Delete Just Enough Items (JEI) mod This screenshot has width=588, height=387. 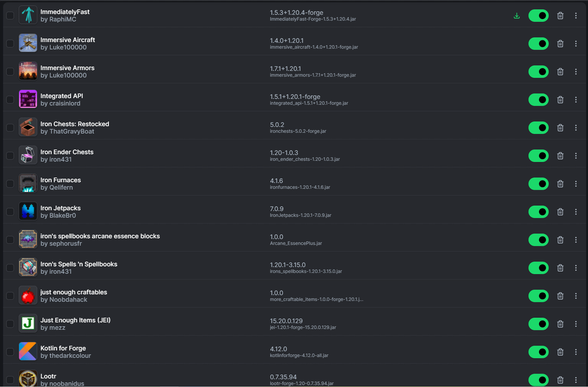(560, 324)
